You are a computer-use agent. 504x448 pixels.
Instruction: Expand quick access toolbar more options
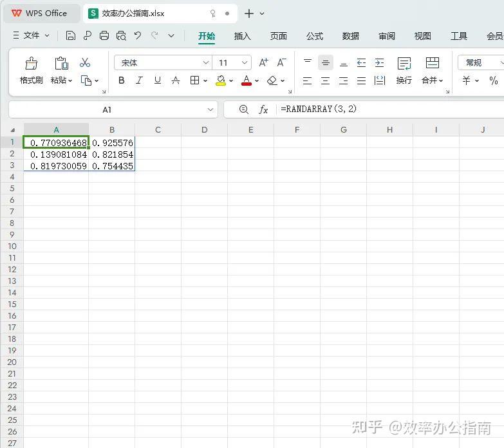(171, 35)
